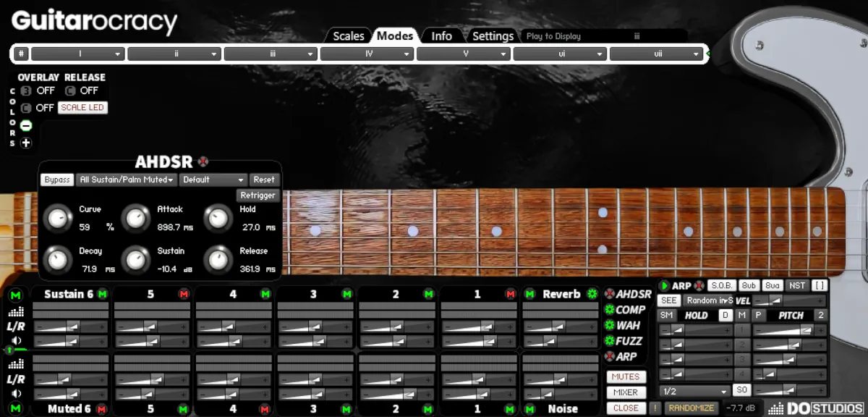This screenshot has width=868, height=417.
Task: Click the lower speaker volume icon
Action: click(16, 394)
